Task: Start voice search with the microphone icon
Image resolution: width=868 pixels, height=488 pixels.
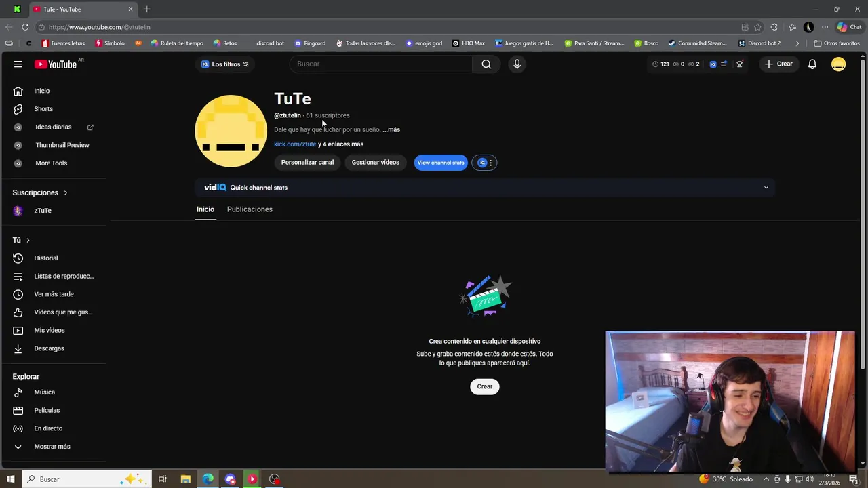Action: pyautogui.click(x=517, y=64)
